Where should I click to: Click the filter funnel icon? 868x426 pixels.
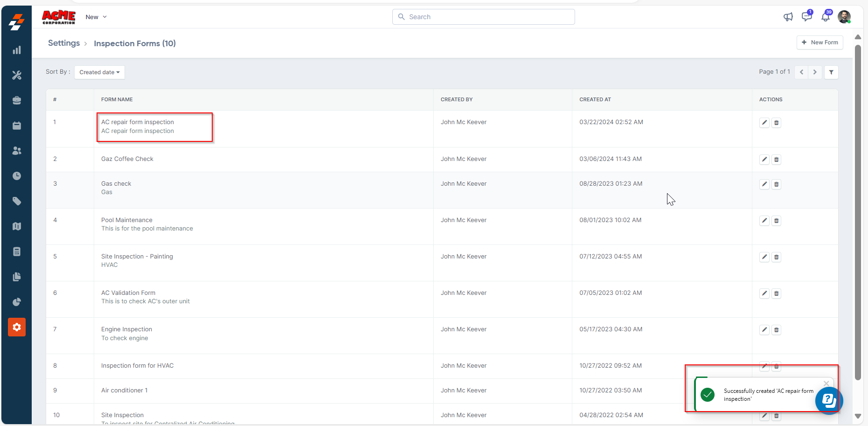(831, 72)
